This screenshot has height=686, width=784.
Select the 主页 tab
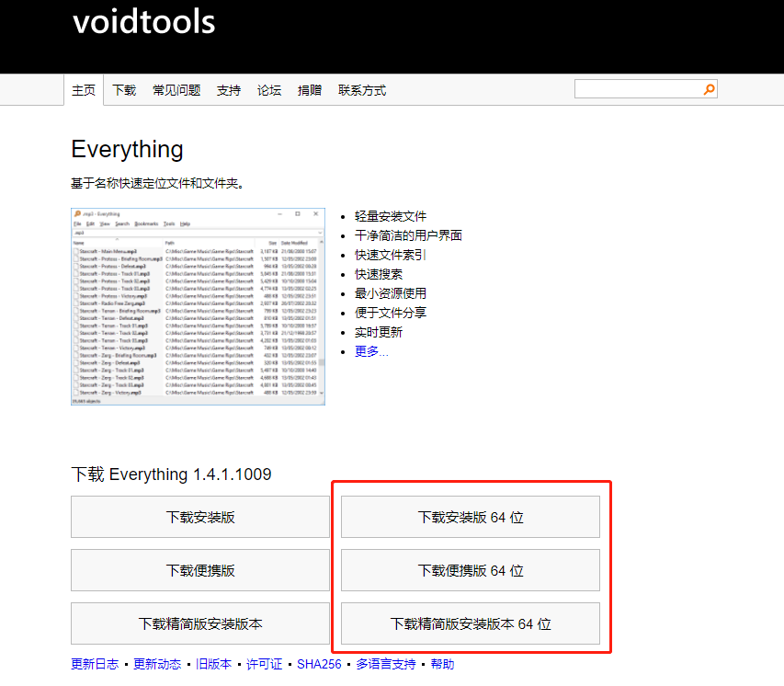pyautogui.click(x=84, y=90)
